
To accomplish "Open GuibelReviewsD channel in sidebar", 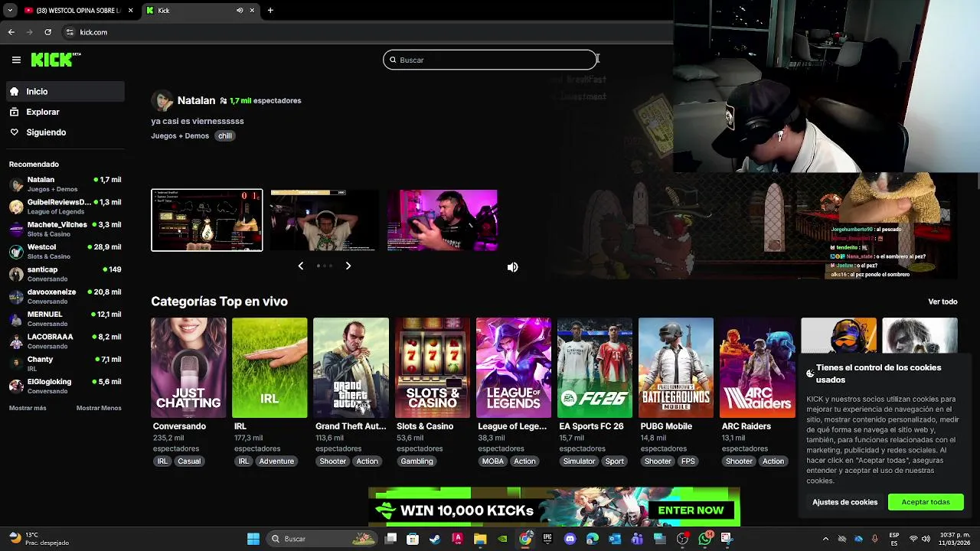I will coord(65,207).
